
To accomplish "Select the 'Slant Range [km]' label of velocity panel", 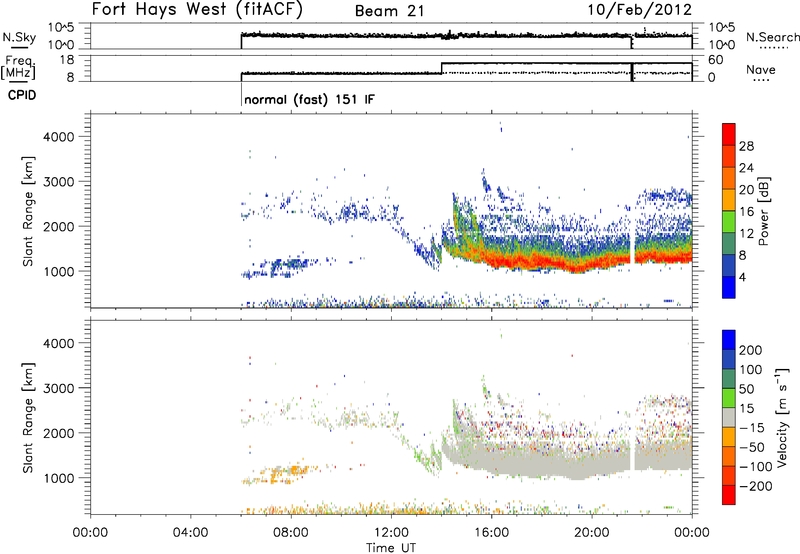I will click(x=28, y=418).
